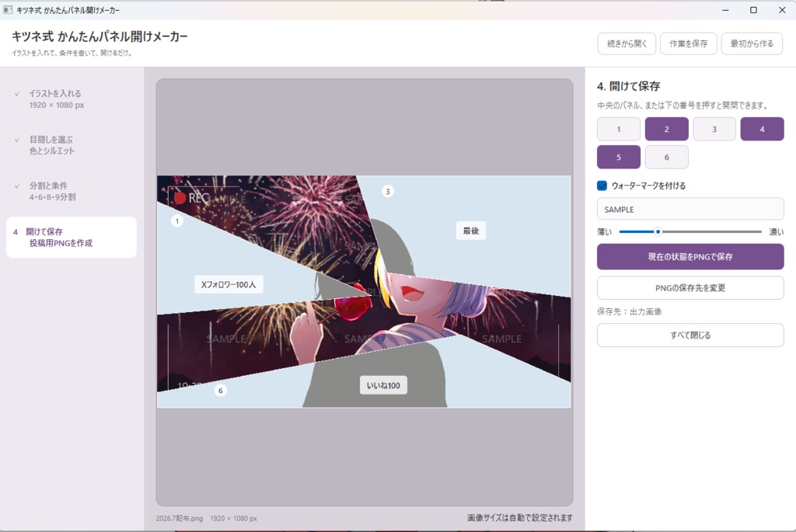Close panel 4 with its number button
This screenshot has width=796, height=532.
click(762, 129)
